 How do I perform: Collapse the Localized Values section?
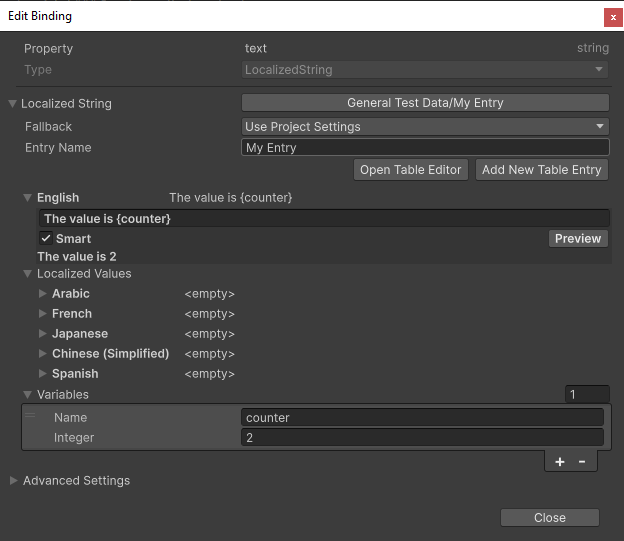28,274
